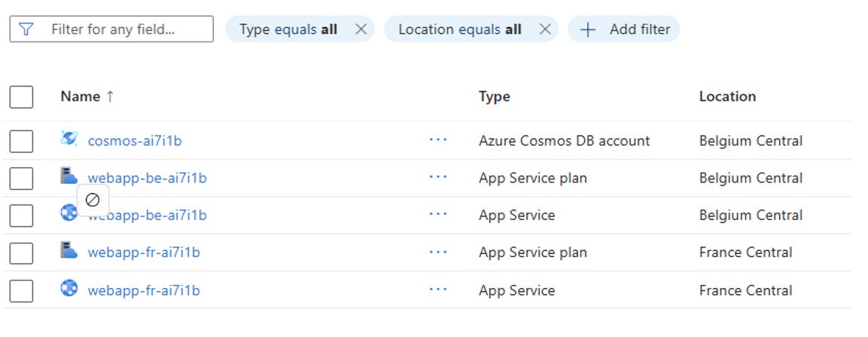Sort by the Location column header

(727, 97)
